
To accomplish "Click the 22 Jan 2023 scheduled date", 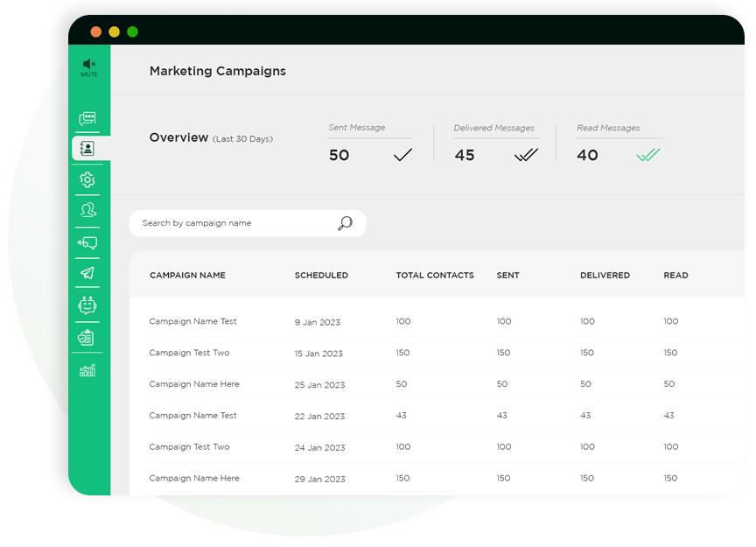I will pyautogui.click(x=319, y=417).
